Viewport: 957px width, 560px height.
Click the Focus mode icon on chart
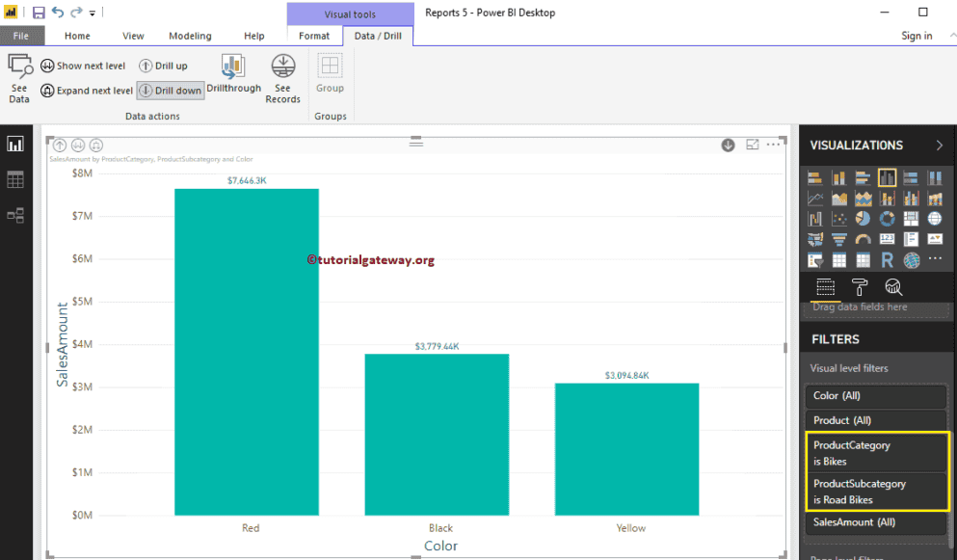click(753, 145)
